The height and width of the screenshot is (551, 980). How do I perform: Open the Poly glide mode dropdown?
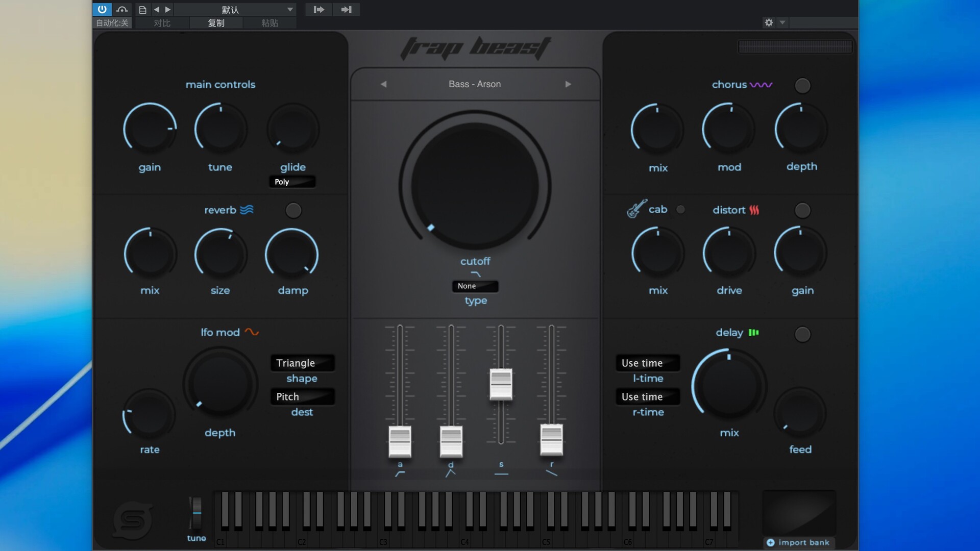click(x=292, y=182)
